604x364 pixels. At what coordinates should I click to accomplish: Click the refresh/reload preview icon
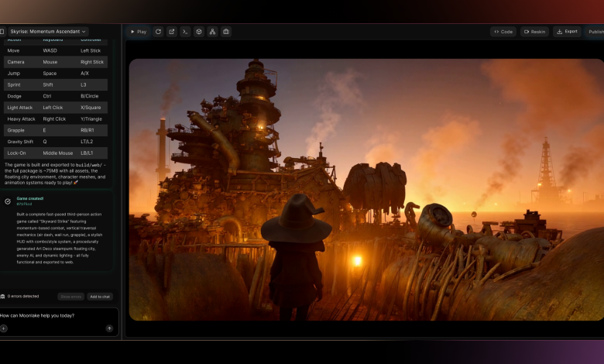tap(158, 32)
